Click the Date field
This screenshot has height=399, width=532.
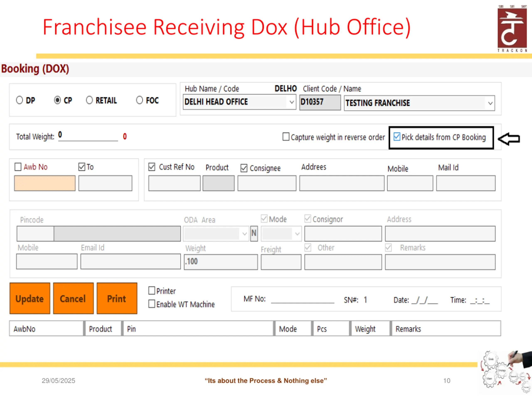click(425, 300)
